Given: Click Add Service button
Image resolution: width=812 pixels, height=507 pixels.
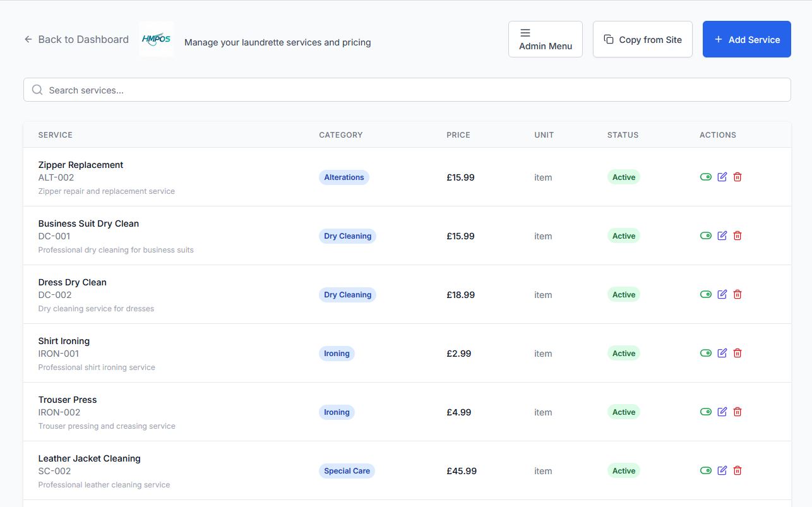Looking at the screenshot, I should coord(747,39).
